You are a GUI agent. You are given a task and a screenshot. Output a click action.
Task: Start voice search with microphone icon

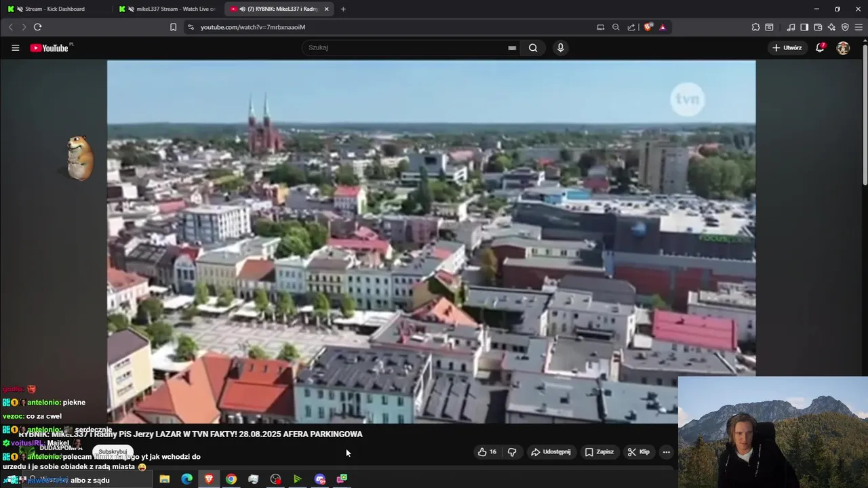560,47
